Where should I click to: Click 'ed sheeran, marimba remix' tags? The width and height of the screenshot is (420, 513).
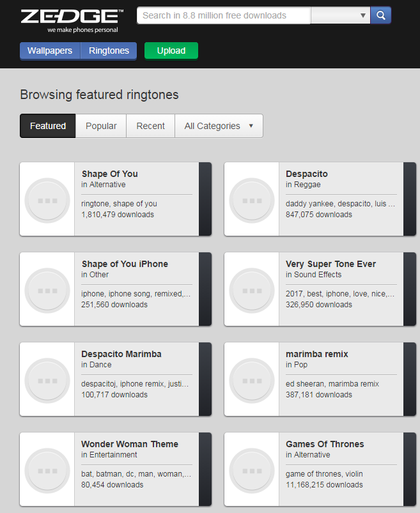tap(332, 384)
